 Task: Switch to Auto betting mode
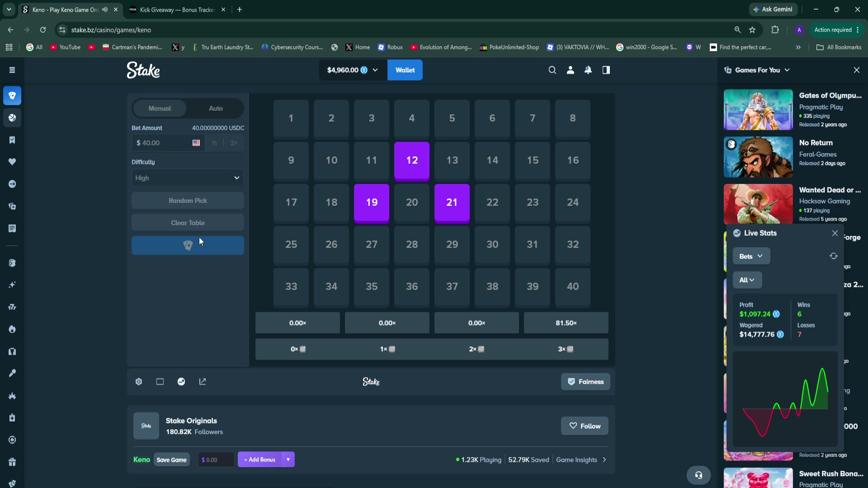tap(216, 108)
